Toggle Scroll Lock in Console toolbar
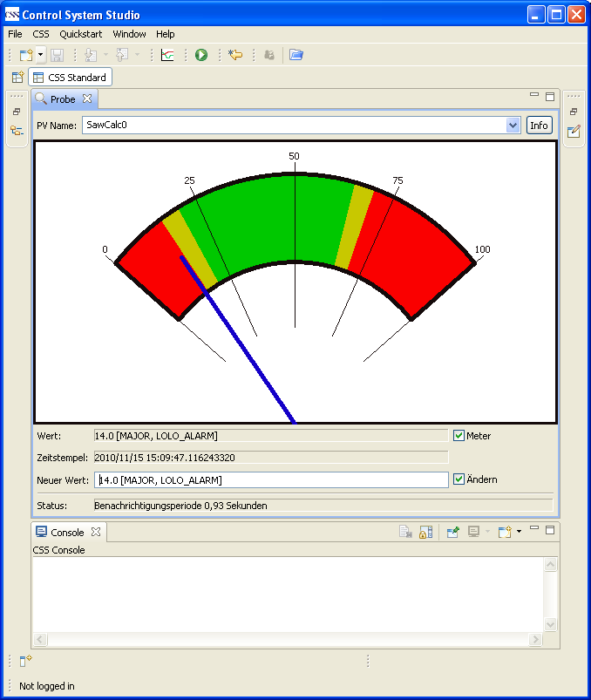Screen dimensions: 591x700 (426, 532)
